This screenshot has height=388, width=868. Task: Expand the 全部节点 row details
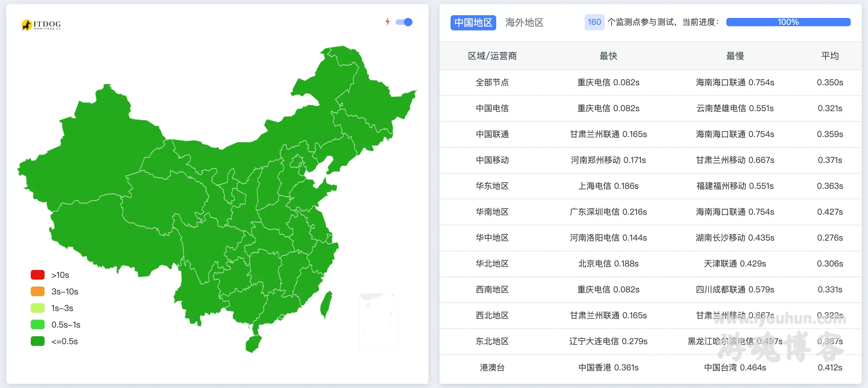492,82
